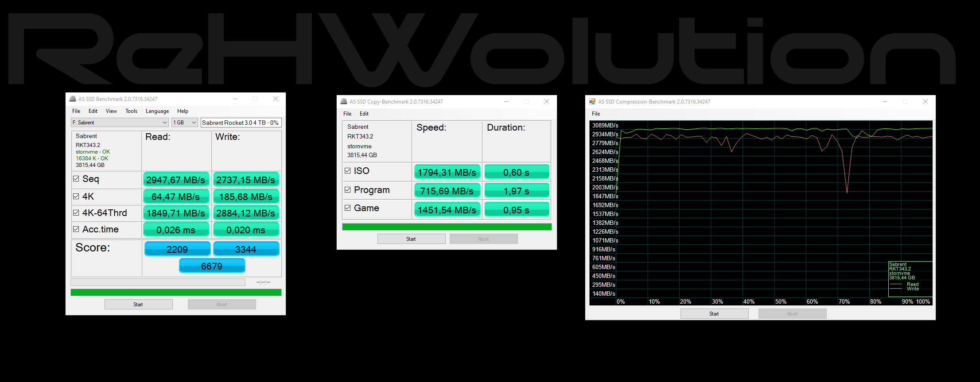Click the AS SSD Benchmark title bar app icon
This screenshot has width=980, height=382.
coord(73,99)
